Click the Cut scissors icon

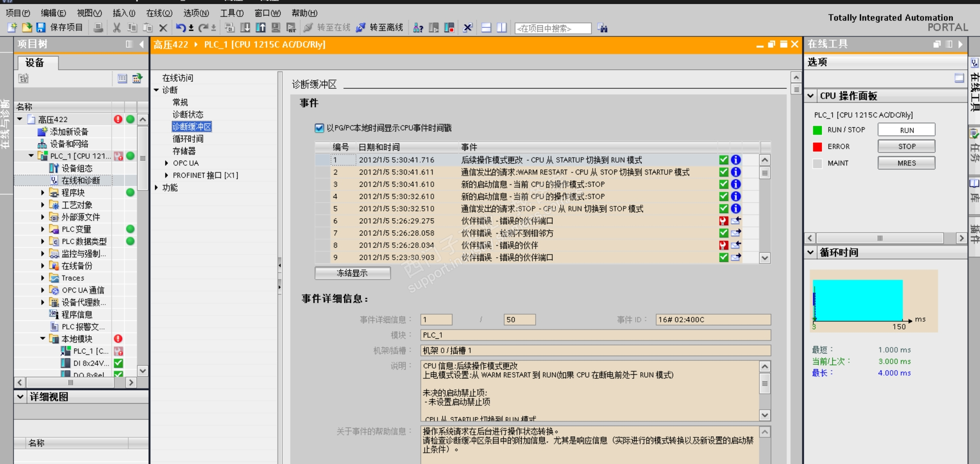click(x=117, y=28)
